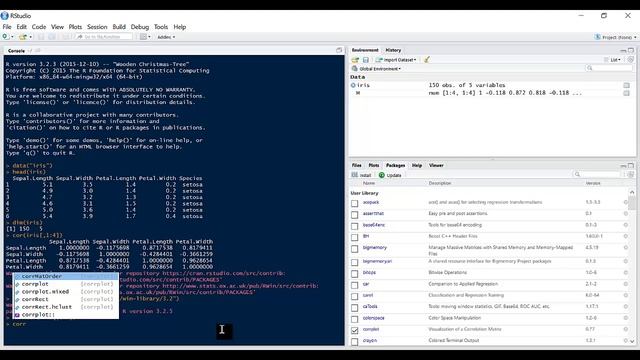View the iris data frame grid icon
This screenshot has width=640, height=360.
tap(627, 85)
